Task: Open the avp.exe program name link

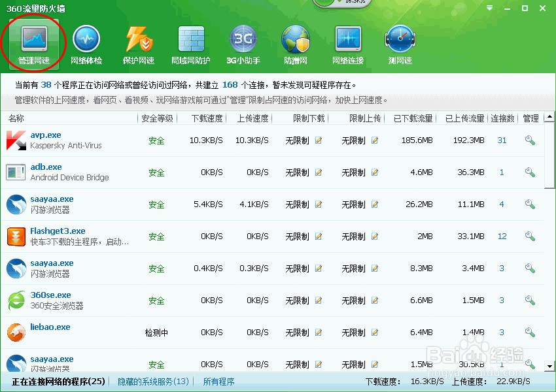Action: [46, 135]
